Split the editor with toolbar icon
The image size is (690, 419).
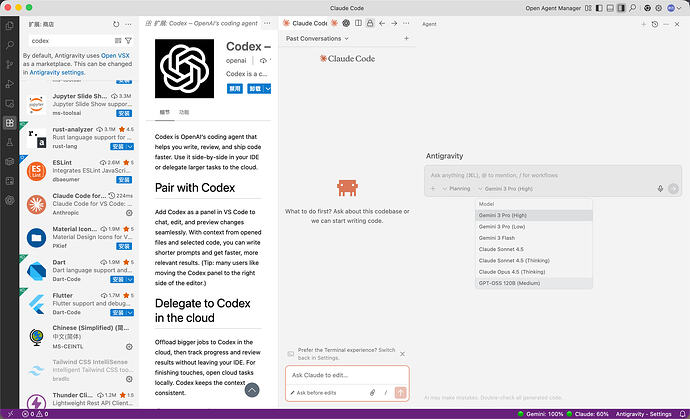[358, 23]
